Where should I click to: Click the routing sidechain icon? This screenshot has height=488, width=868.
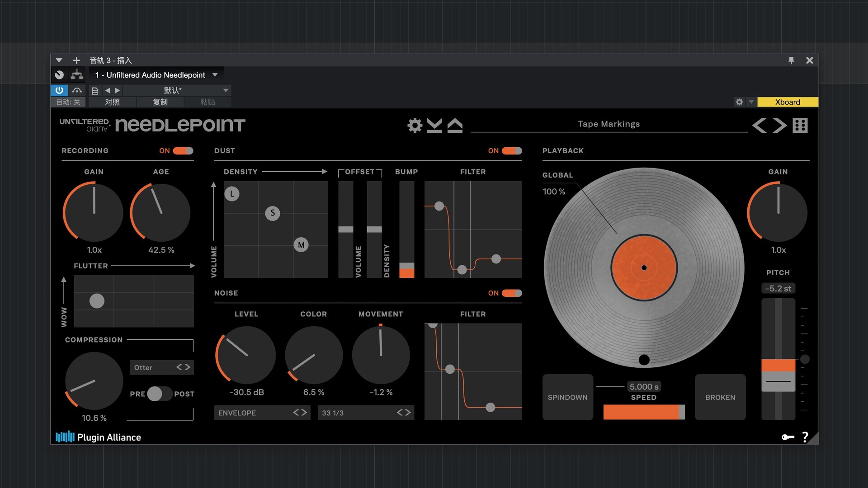(77, 75)
